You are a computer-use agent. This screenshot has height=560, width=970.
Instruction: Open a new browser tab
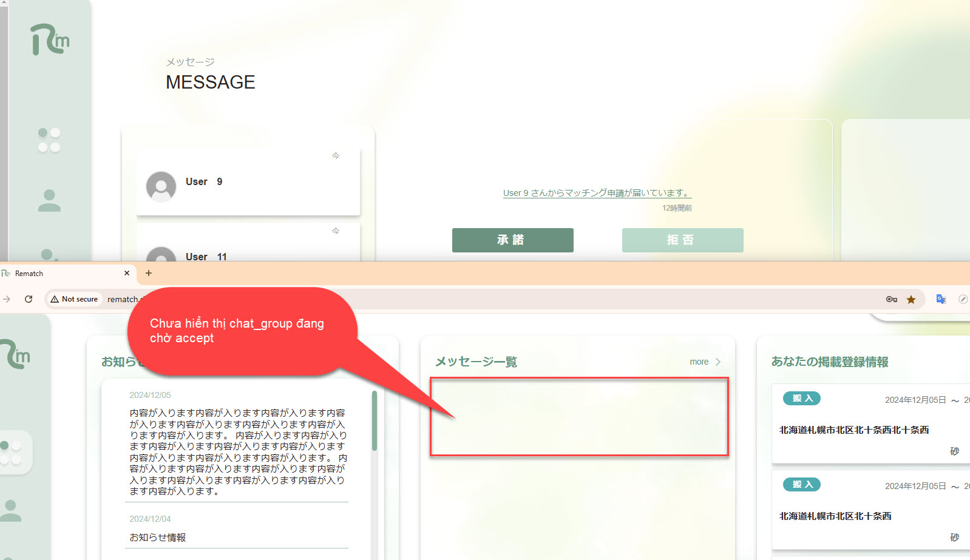[149, 273]
